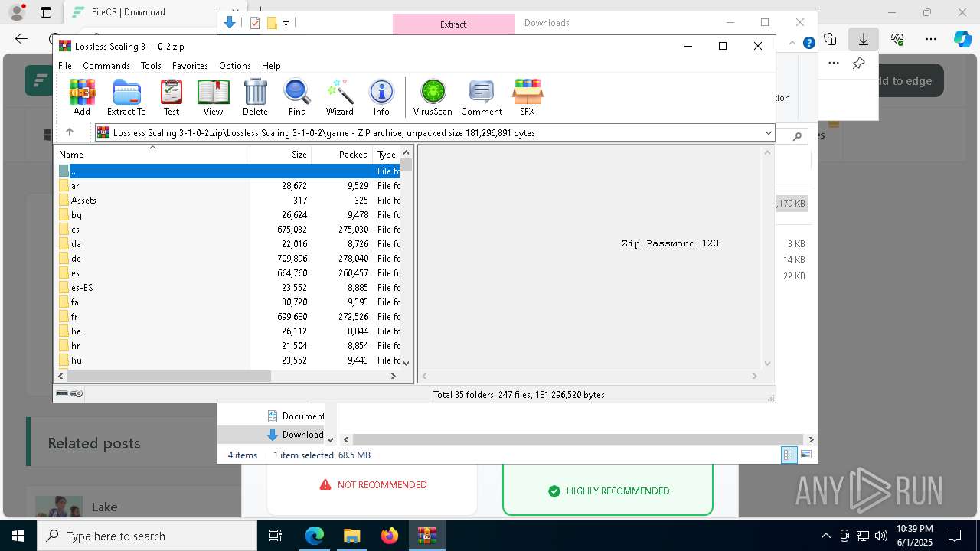Expand the WinRAR address path dropdown
The image size is (980, 551).
pyautogui.click(x=768, y=132)
